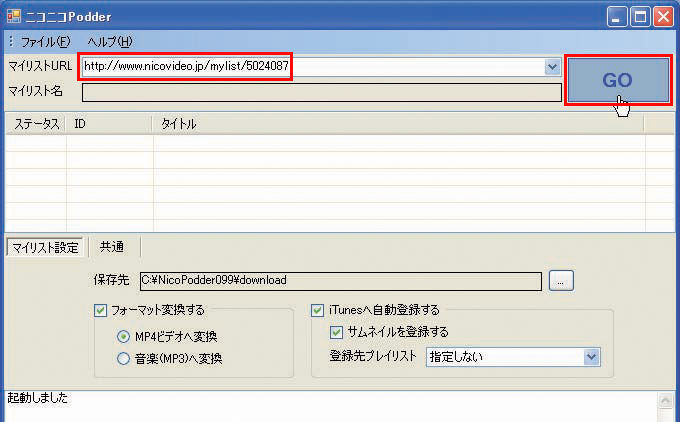This screenshot has height=422, width=680.
Task: Click the ニコニコPodder title bar app icon
Action: pyautogui.click(x=14, y=16)
